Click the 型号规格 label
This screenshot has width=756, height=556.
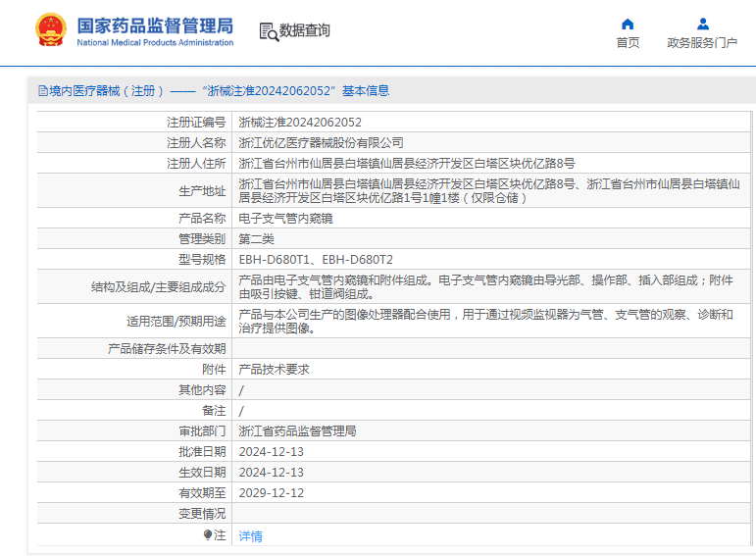202,260
